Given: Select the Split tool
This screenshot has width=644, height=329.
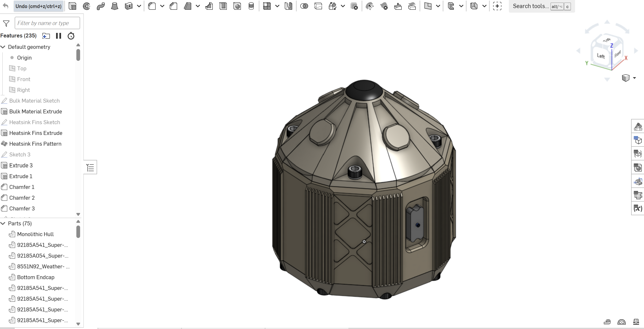Looking at the screenshot, I should click(x=318, y=6).
